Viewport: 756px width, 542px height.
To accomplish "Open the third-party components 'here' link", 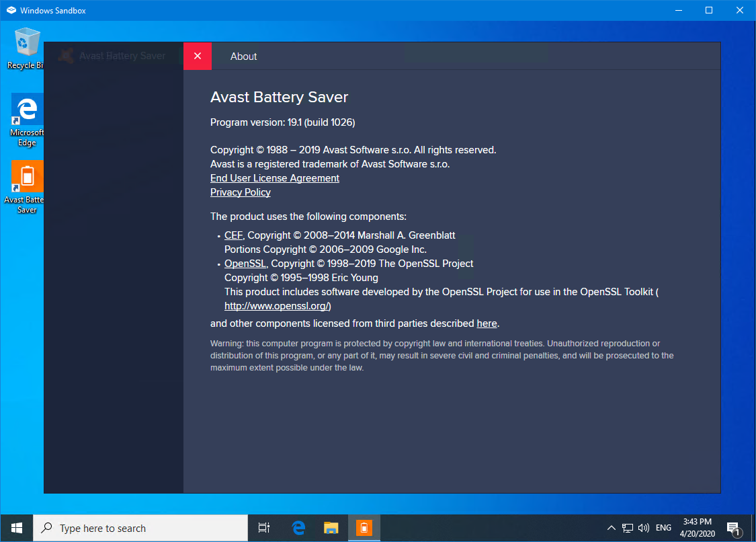I will click(x=487, y=323).
